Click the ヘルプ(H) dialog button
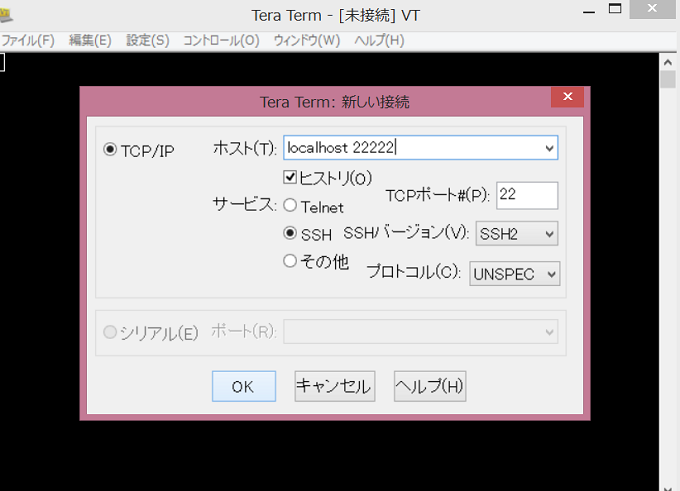This screenshot has width=680, height=491. (430, 386)
